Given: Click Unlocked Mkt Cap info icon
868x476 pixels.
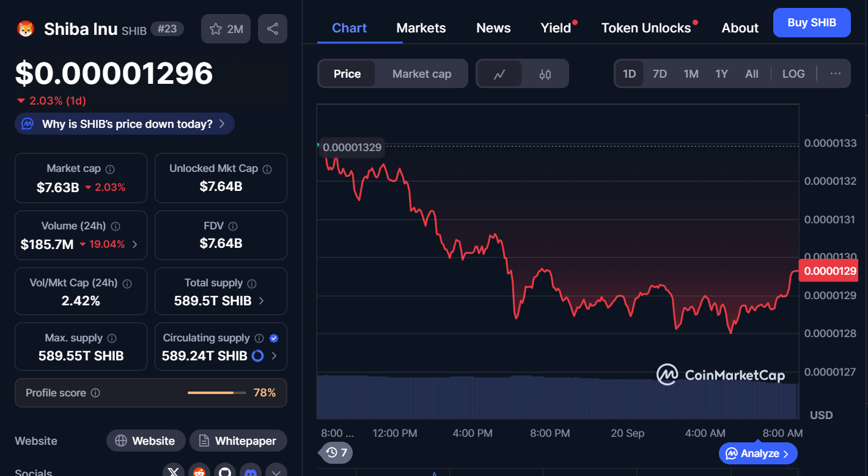Looking at the screenshot, I should [x=267, y=169].
